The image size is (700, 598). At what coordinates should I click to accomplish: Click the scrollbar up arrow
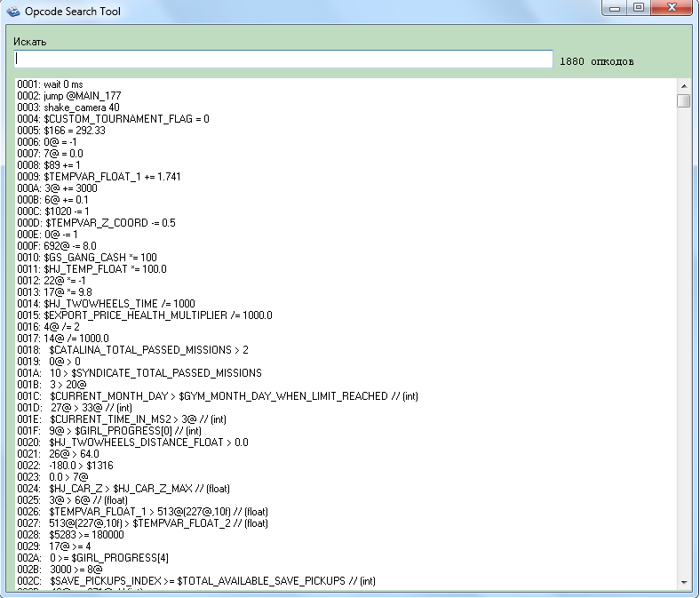coord(683,85)
